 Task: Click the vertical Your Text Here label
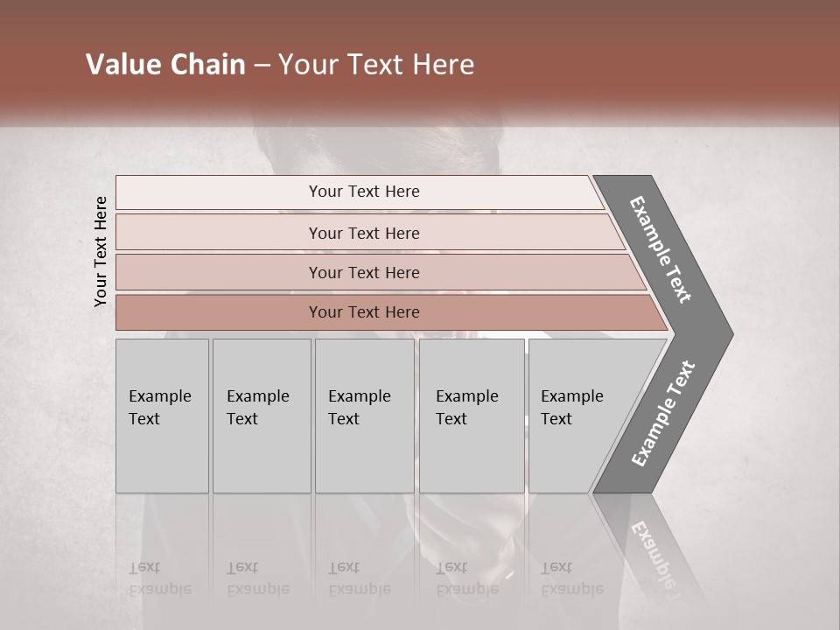click(x=101, y=251)
